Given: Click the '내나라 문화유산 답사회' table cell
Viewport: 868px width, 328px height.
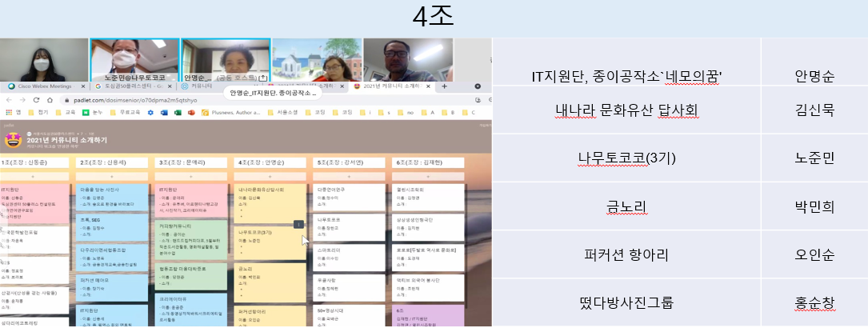Looking at the screenshot, I should coord(626,110).
